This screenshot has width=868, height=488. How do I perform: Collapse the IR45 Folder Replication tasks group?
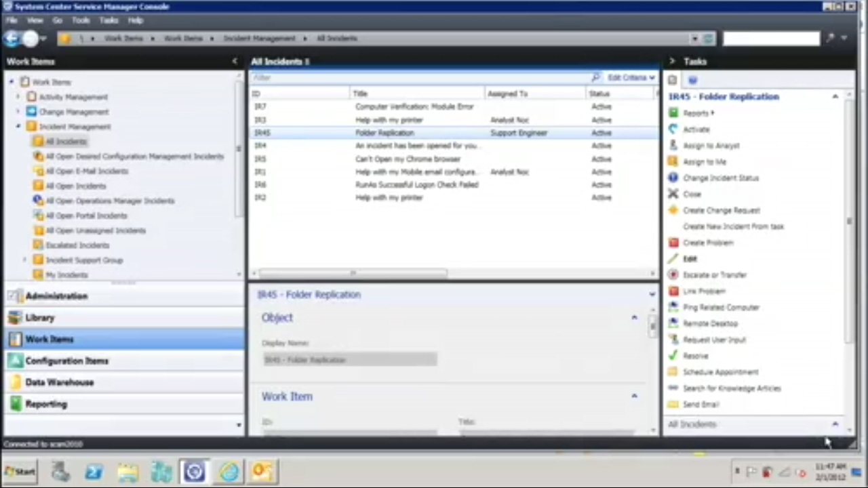(x=835, y=97)
